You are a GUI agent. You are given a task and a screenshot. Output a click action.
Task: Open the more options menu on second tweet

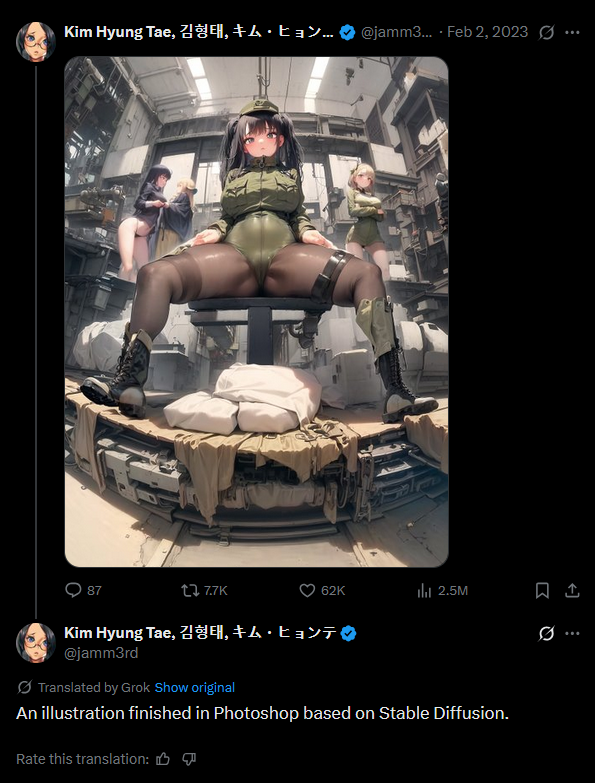572,634
